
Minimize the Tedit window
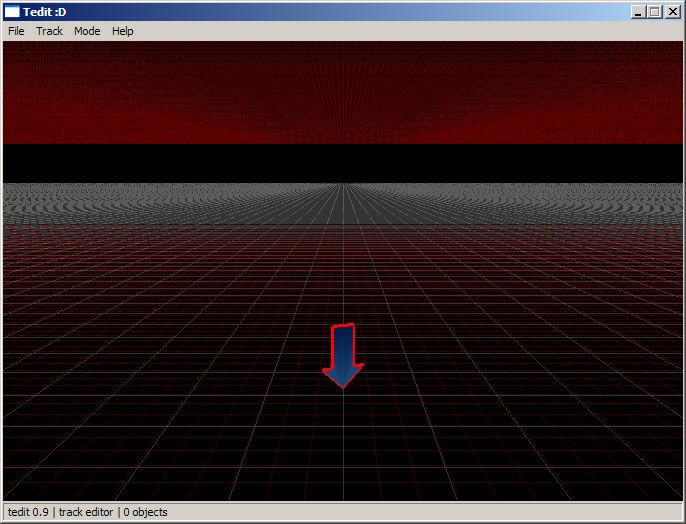638,12
